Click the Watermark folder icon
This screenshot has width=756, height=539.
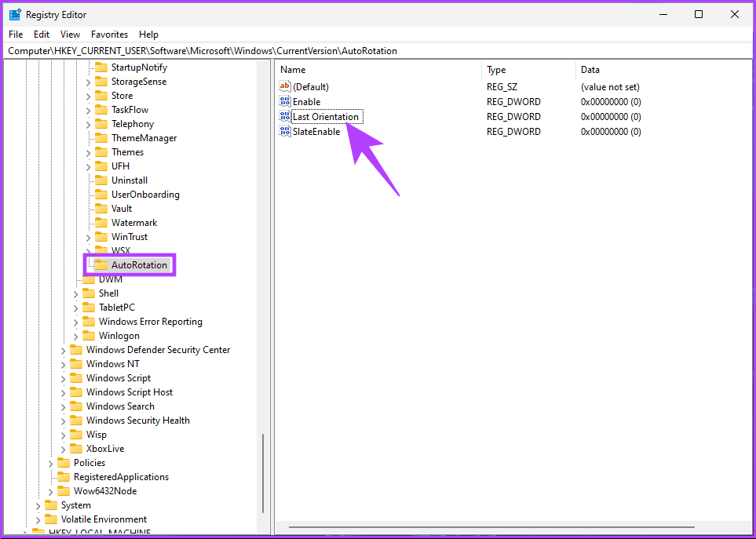pyautogui.click(x=101, y=223)
